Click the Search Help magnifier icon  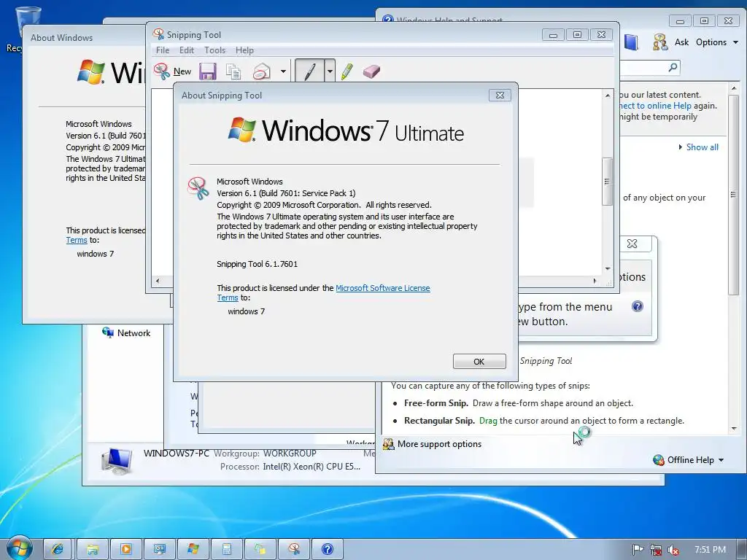[x=673, y=67]
